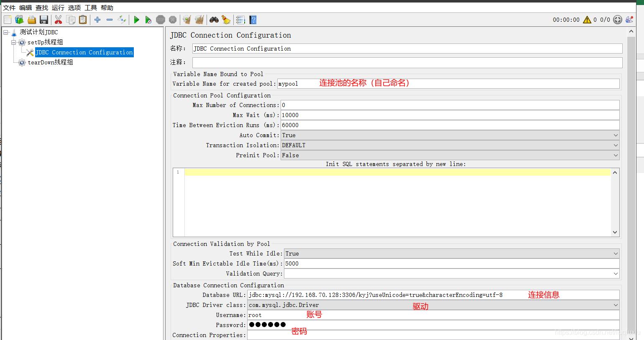The width and height of the screenshot is (644, 340).
Task: Click Init SQL scrollbar down arrow
Action: coord(615,233)
